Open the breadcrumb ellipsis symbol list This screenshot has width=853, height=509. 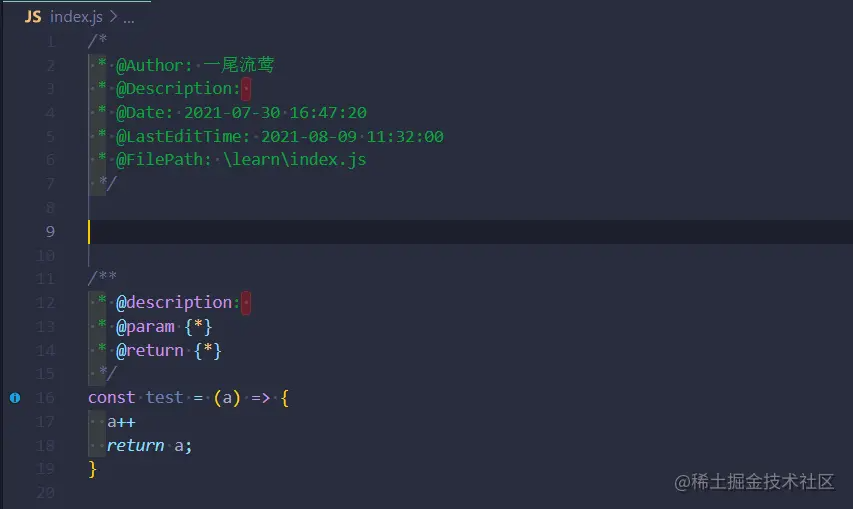click(128, 20)
